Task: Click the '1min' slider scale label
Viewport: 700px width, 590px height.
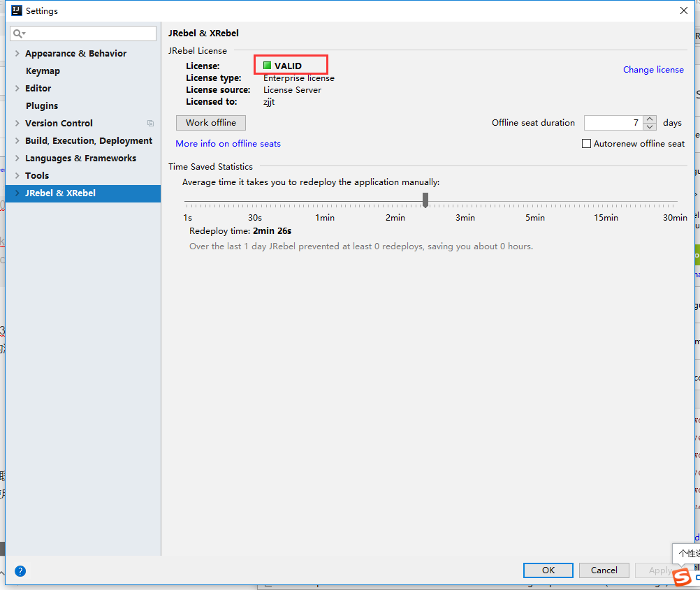Action: pos(325,218)
